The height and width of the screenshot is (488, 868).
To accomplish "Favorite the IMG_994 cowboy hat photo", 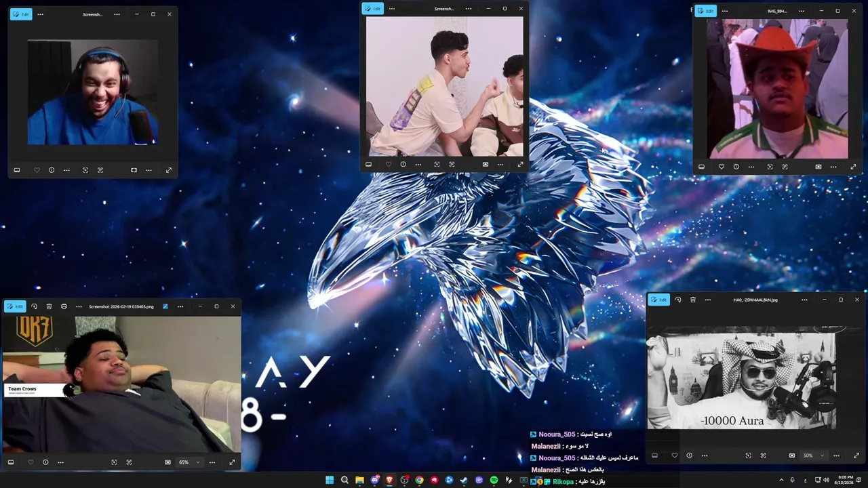I will coord(721,167).
